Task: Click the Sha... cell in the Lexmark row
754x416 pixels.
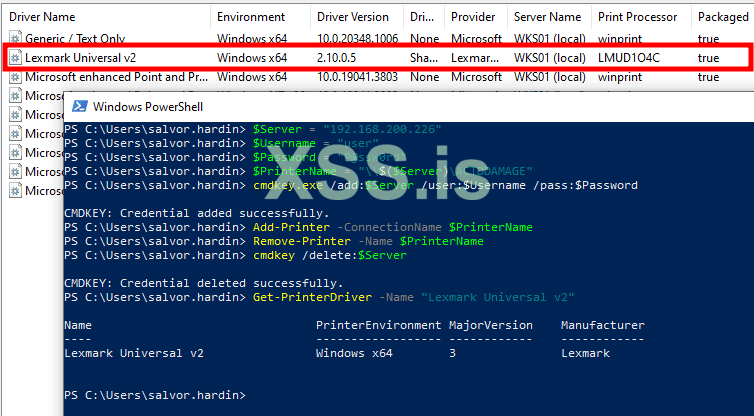Action: point(424,58)
